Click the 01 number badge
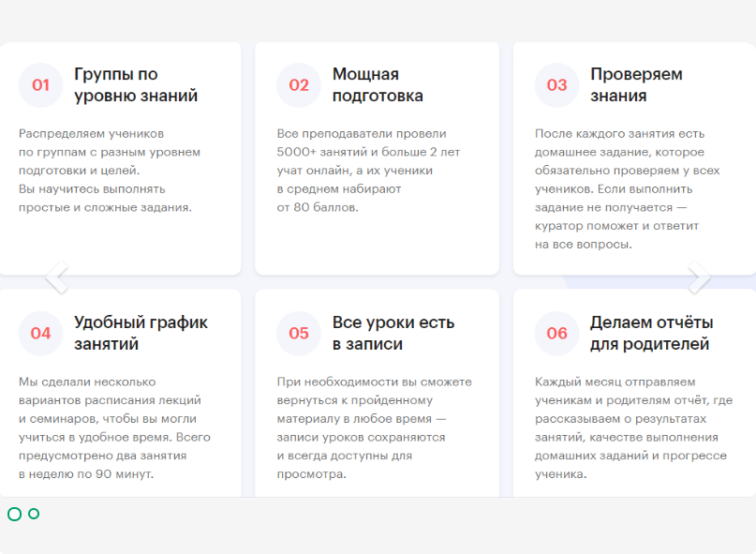 coord(40,85)
